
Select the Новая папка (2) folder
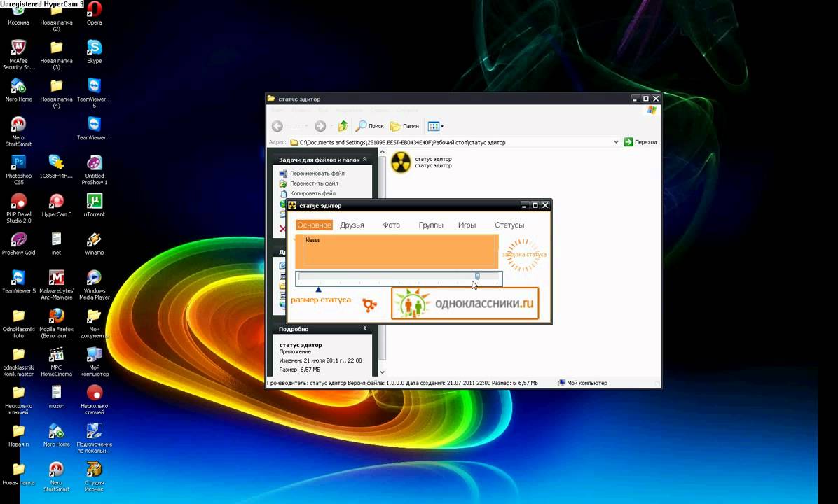[56, 17]
